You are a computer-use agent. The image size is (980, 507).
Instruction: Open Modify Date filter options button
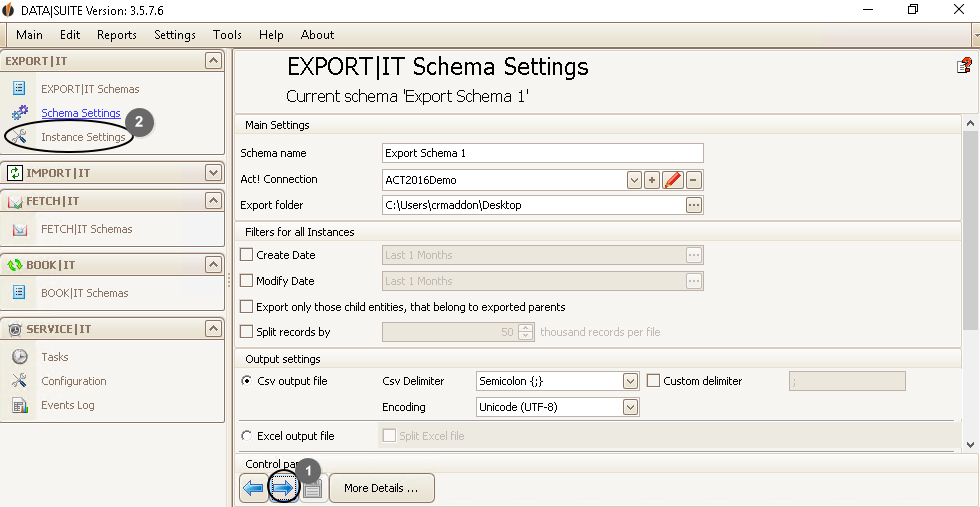(694, 281)
